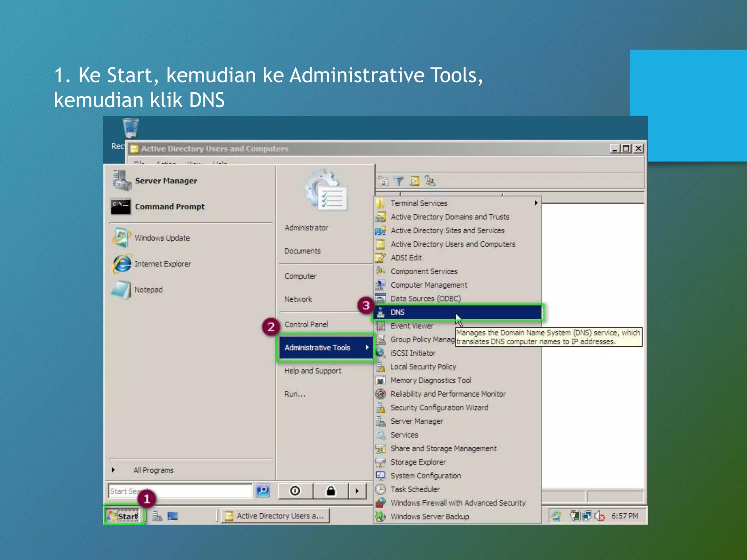Open Data Sources (ODBC)
Viewport: 747px width, 560px height.
click(457, 299)
